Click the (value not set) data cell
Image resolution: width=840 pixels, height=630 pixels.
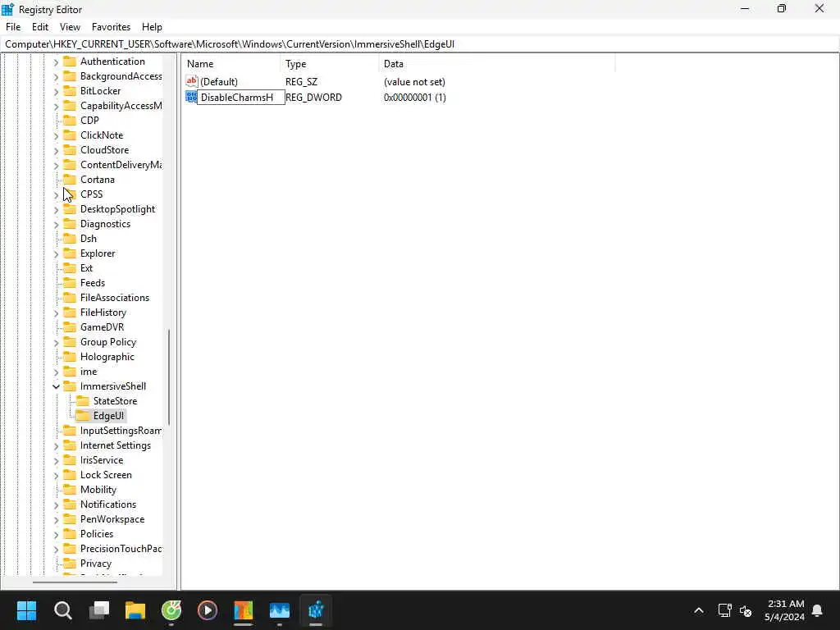(x=414, y=82)
